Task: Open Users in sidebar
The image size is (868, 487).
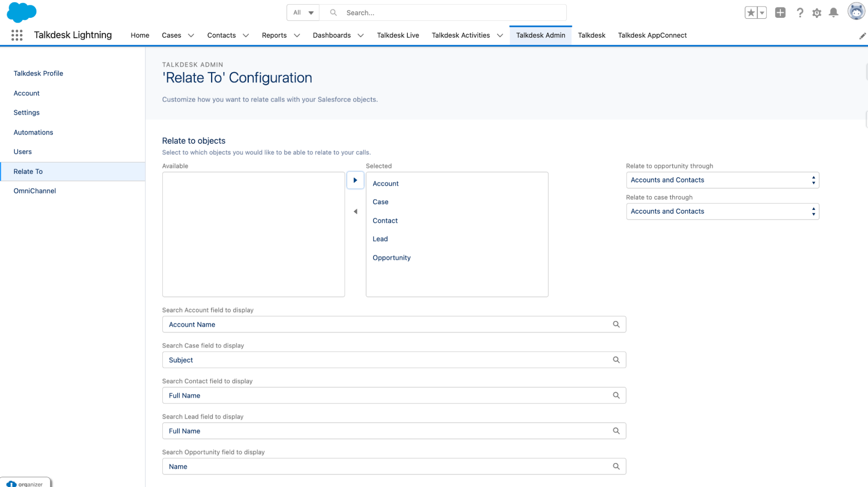Action: click(x=23, y=152)
